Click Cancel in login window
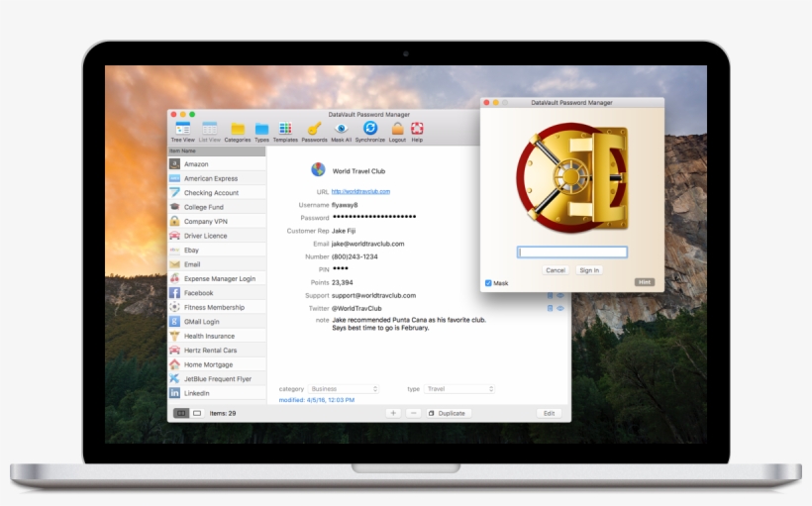812x506 pixels. click(x=556, y=270)
